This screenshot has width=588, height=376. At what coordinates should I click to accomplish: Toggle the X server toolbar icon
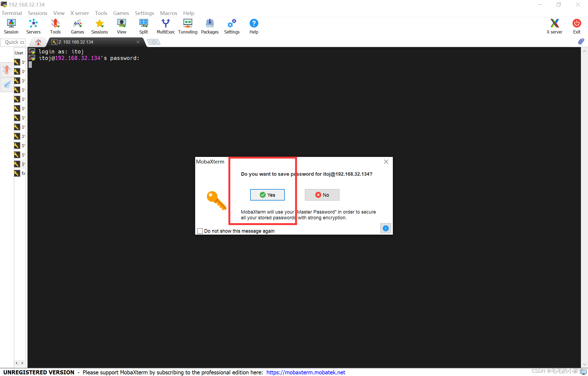554,26
